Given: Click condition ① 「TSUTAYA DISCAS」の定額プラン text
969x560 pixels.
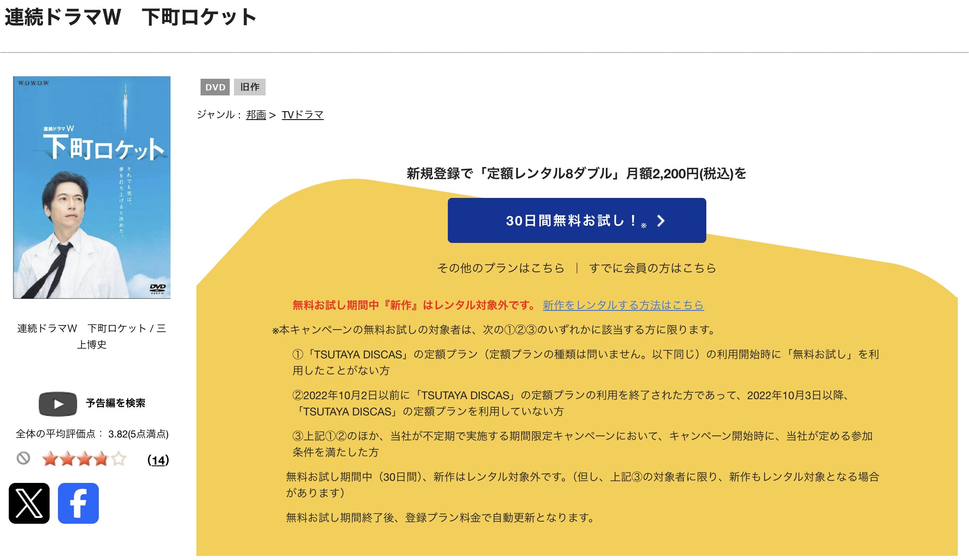Looking at the screenshot, I should pos(586,362).
